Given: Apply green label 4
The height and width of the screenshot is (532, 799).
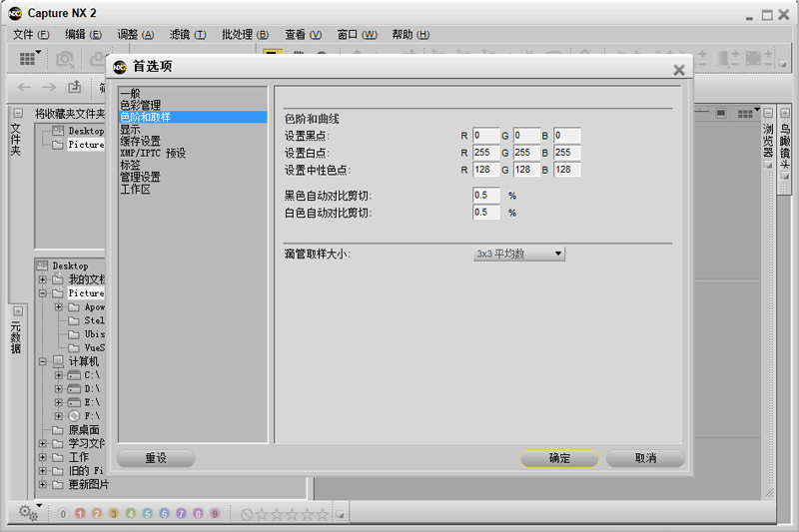Looking at the screenshot, I should [x=131, y=514].
